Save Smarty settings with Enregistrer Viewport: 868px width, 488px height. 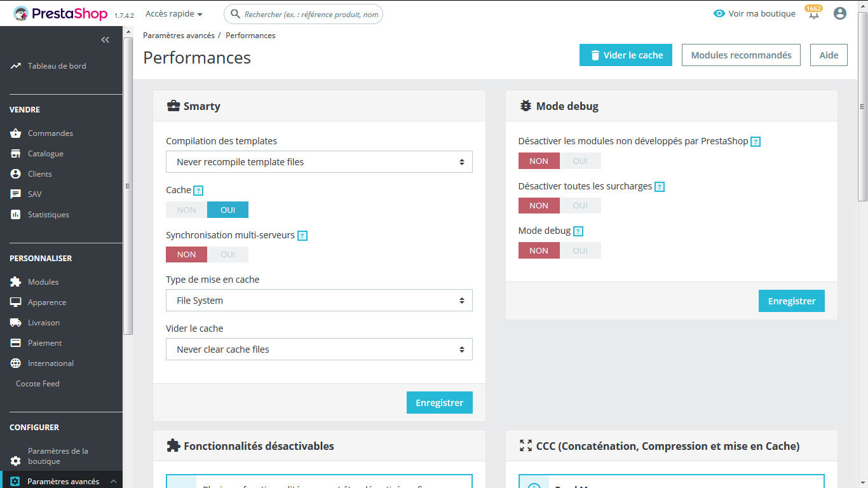[x=440, y=403]
